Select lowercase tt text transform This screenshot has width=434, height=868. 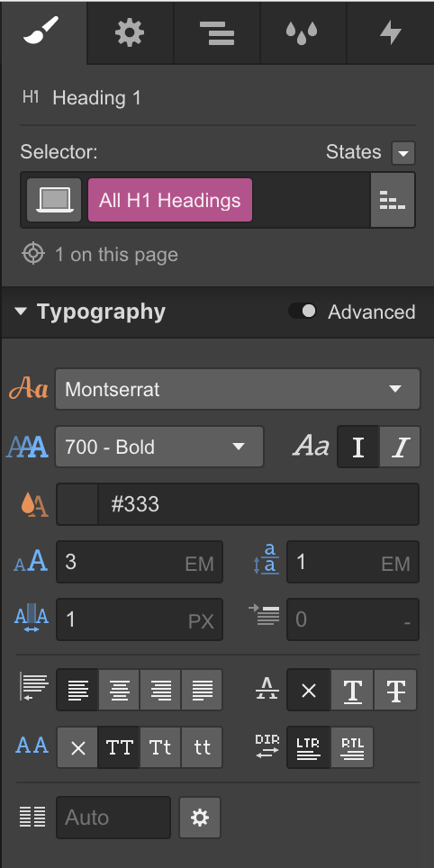[202, 747]
